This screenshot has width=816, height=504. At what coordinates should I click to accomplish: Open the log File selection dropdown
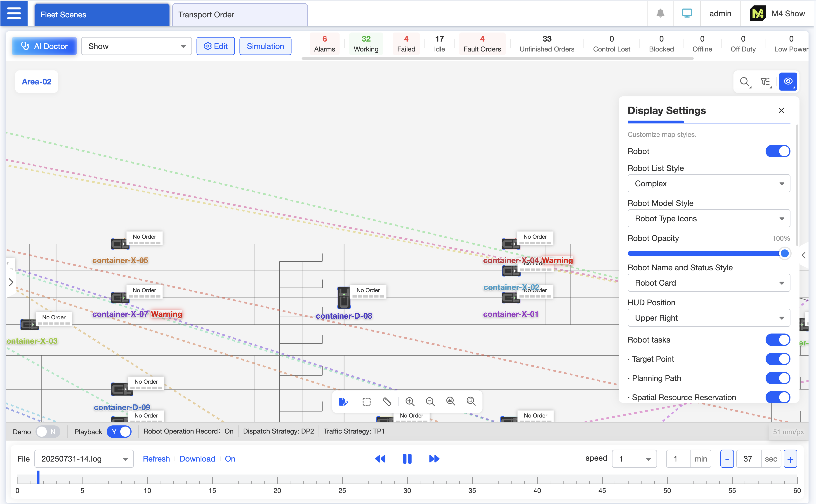coord(84,459)
